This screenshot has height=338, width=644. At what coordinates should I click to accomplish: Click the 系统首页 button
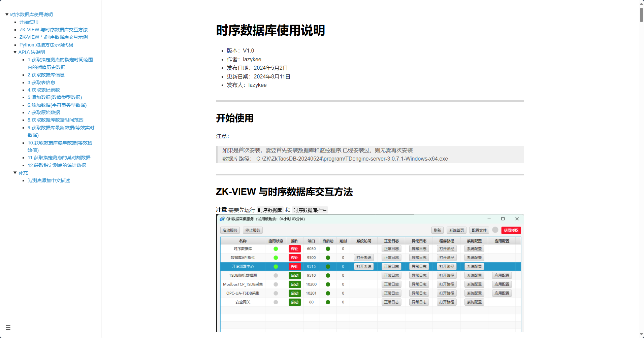pyautogui.click(x=456, y=230)
